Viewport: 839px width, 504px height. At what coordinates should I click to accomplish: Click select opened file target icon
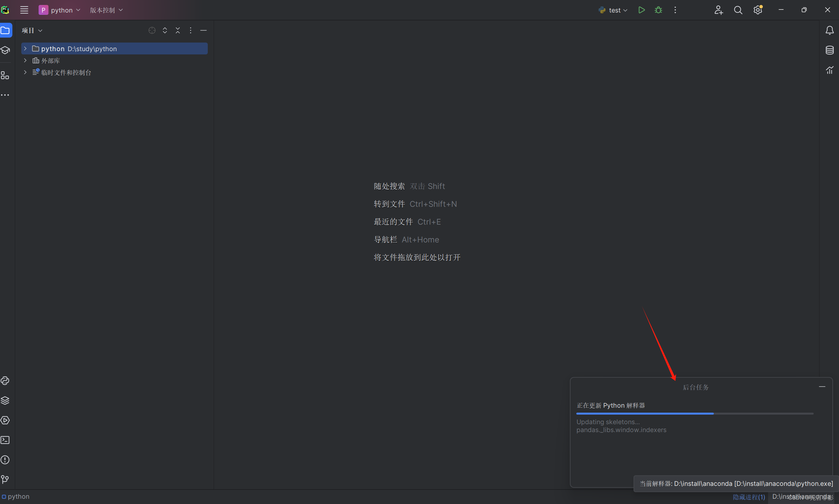(152, 31)
